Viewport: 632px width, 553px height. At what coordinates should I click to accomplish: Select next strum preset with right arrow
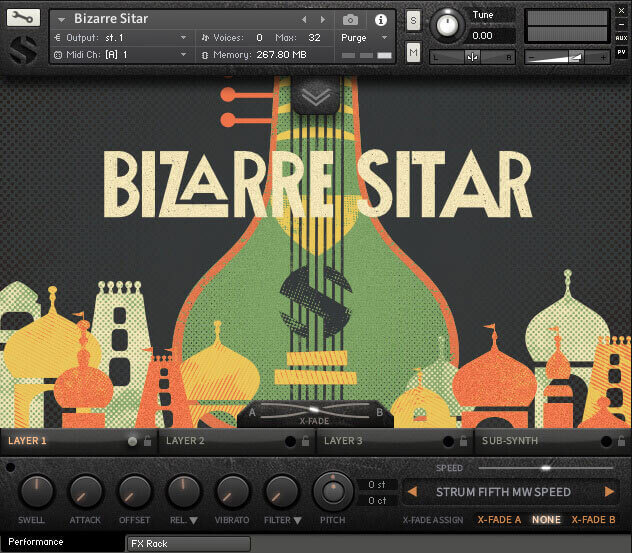click(x=609, y=492)
